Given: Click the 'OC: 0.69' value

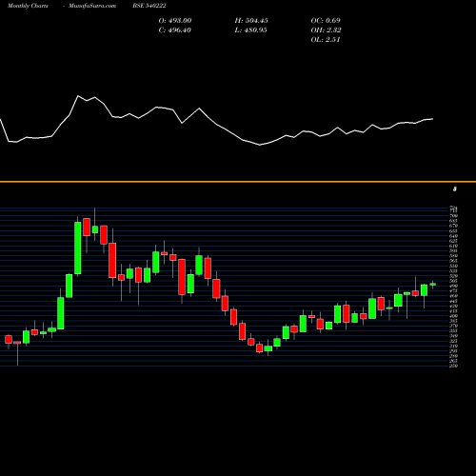Looking at the screenshot, I should (x=326, y=21).
